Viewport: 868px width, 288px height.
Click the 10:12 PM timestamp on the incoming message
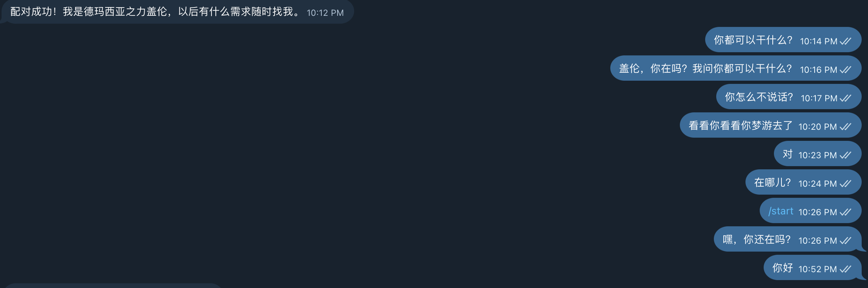[x=325, y=13]
